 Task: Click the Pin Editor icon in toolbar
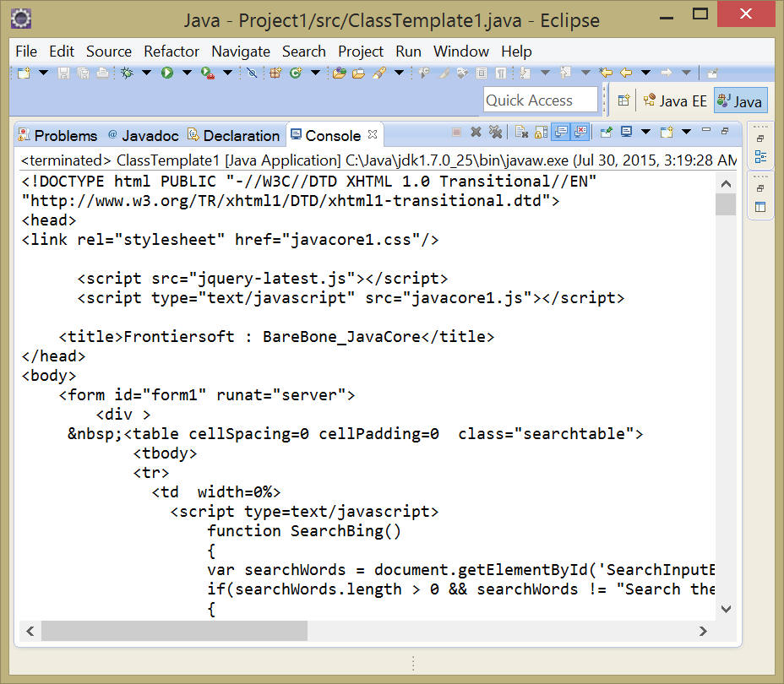(x=713, y=73)
